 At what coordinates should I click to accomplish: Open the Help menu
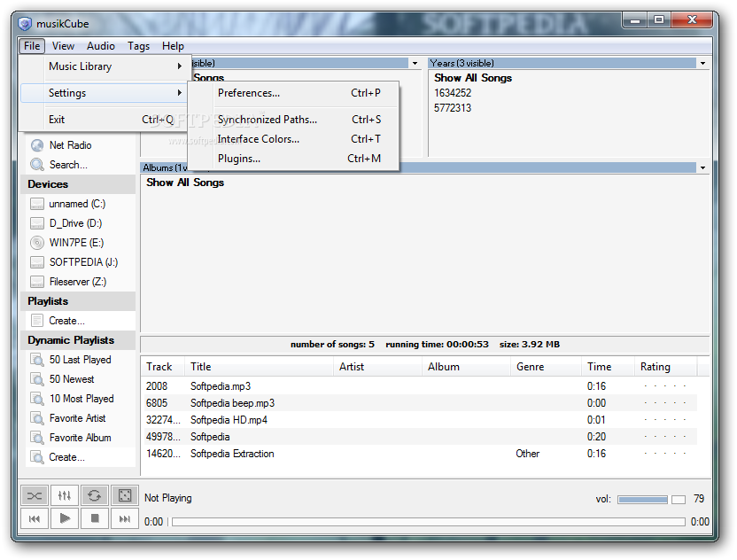point(173,46)
